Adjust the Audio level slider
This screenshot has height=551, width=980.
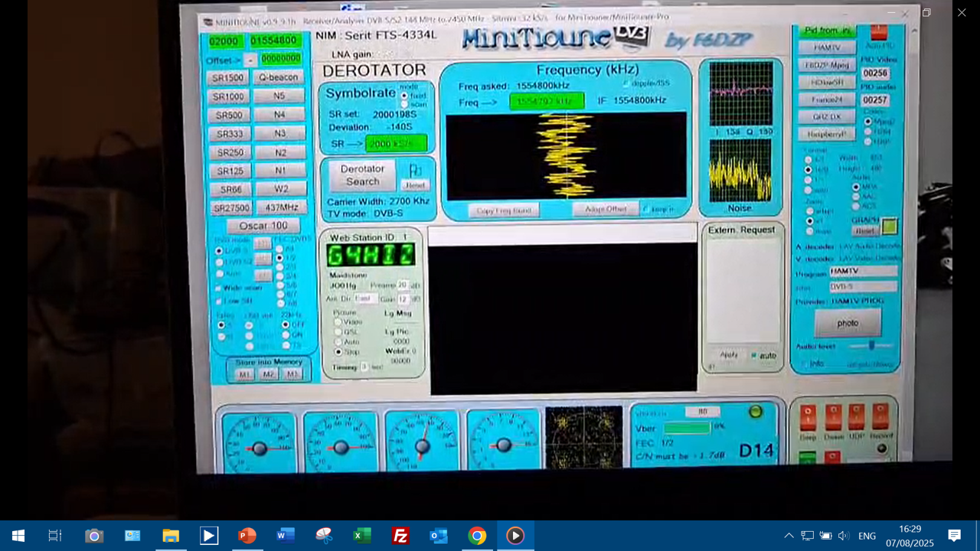[x=871, y=346]
